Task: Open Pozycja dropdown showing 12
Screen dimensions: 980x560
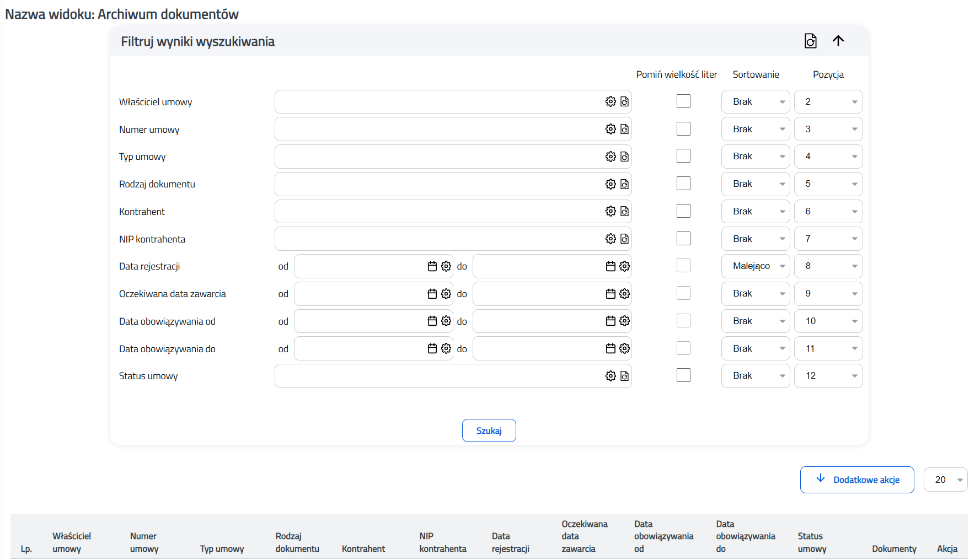Action: tap(828, 375)
